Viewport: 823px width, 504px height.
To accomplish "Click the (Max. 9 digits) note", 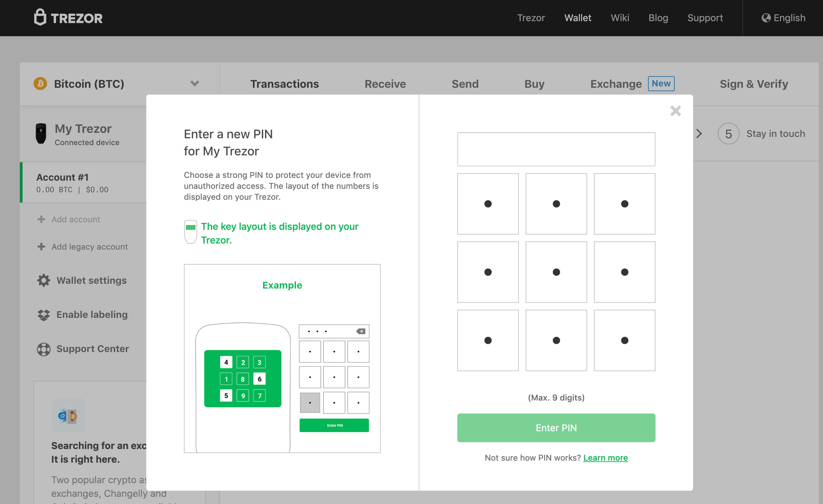I will [x=556, y=398].
